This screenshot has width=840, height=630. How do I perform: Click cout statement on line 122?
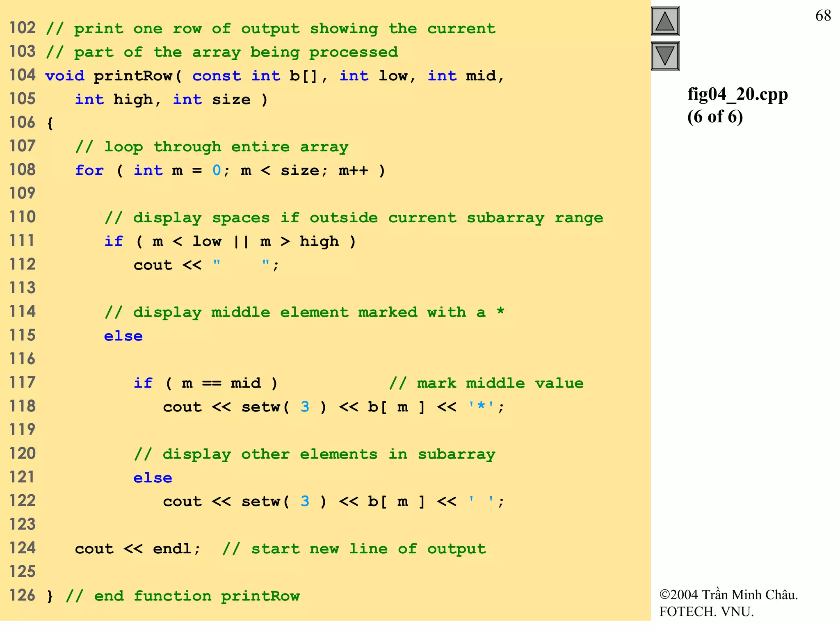pos(334,502)
